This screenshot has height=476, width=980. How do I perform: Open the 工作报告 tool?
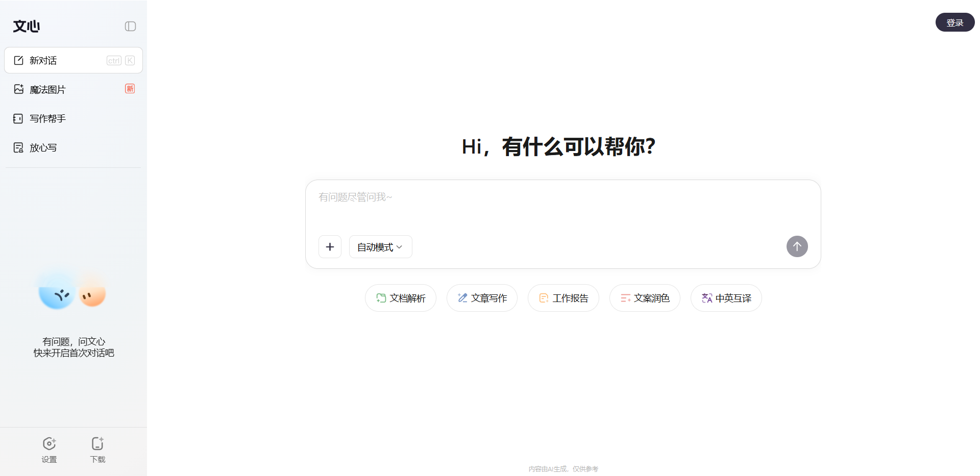coord(563,298)
